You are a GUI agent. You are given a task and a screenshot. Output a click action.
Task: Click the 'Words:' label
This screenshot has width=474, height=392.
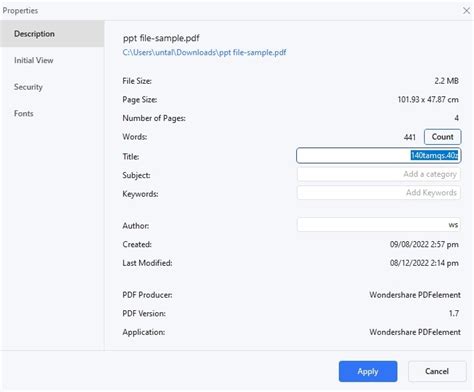[135, 137]
